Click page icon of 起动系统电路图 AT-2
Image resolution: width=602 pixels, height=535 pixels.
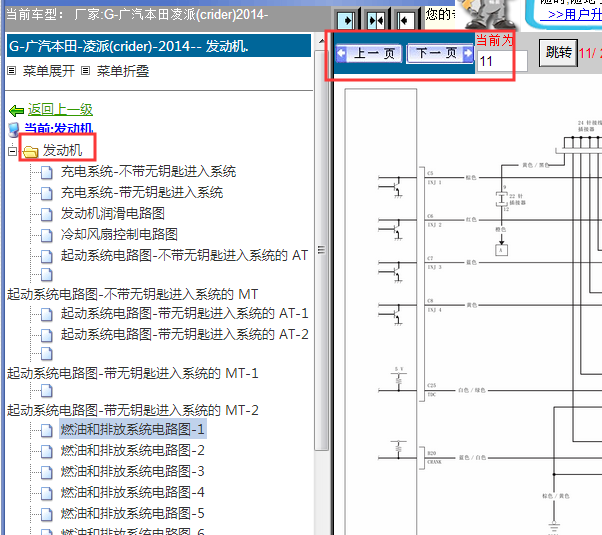[46, 336]
